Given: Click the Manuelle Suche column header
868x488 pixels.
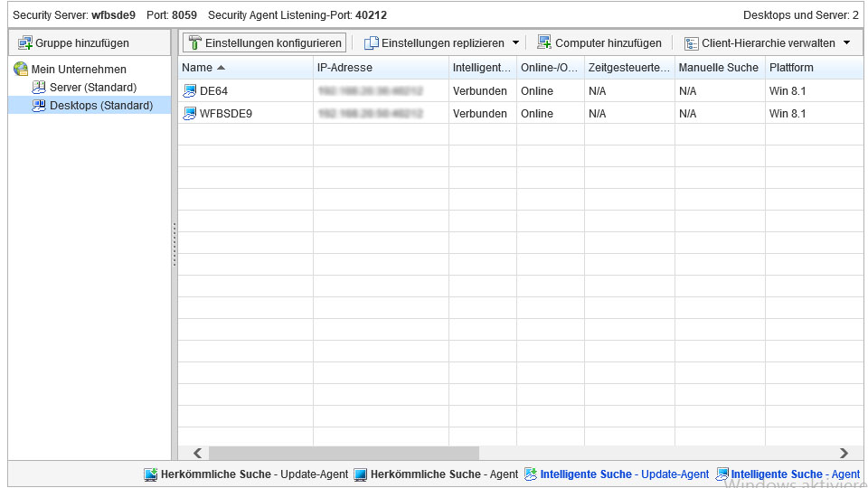Looking at the screenshot, I should coord(718,68).
